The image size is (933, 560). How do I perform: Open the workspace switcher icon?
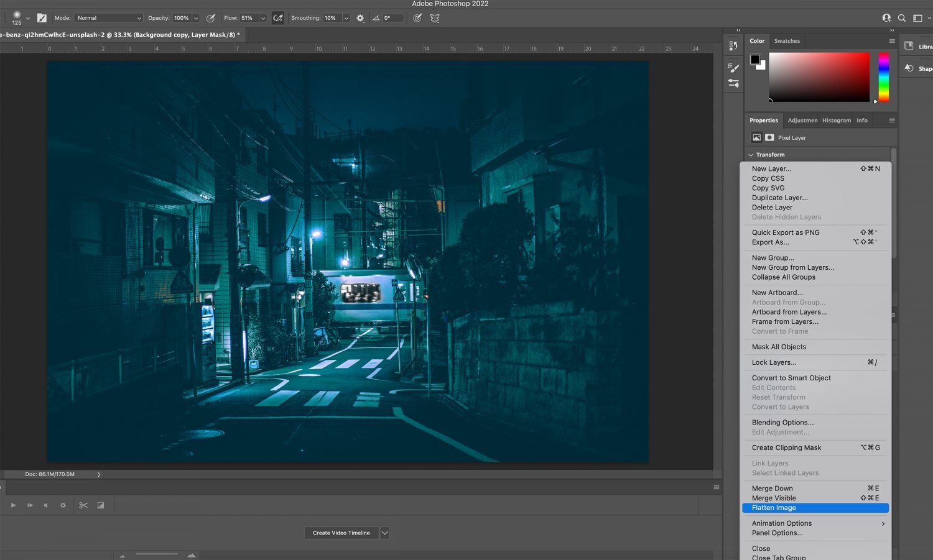[x=917, y=18]
